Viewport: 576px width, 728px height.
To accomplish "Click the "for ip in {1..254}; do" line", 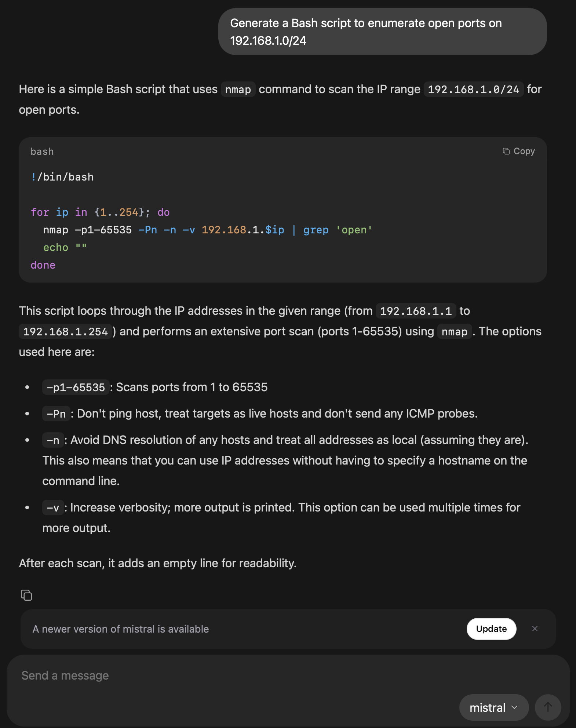I will tap(100, 212).
